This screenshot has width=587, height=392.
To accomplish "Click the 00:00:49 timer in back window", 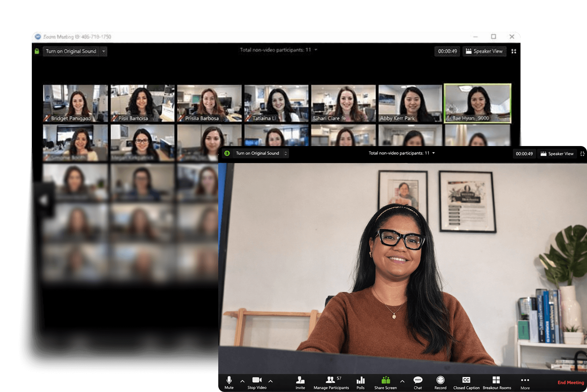I will (x=447, y=51).
